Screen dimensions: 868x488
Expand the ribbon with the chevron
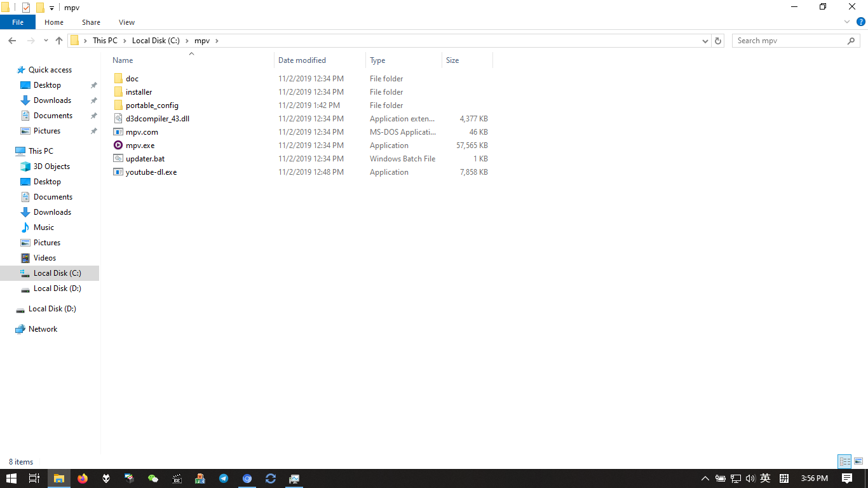(846, 22)
